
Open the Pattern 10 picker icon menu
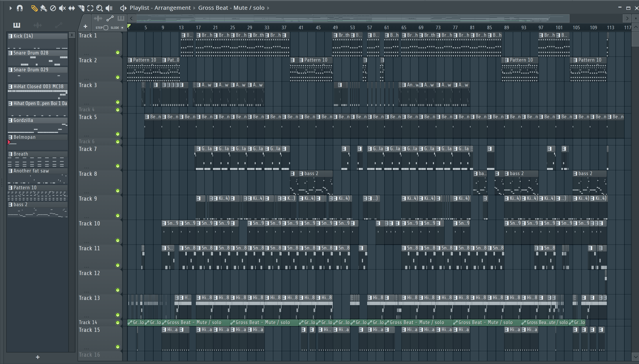pyautogui.click(x=10, y=188)
